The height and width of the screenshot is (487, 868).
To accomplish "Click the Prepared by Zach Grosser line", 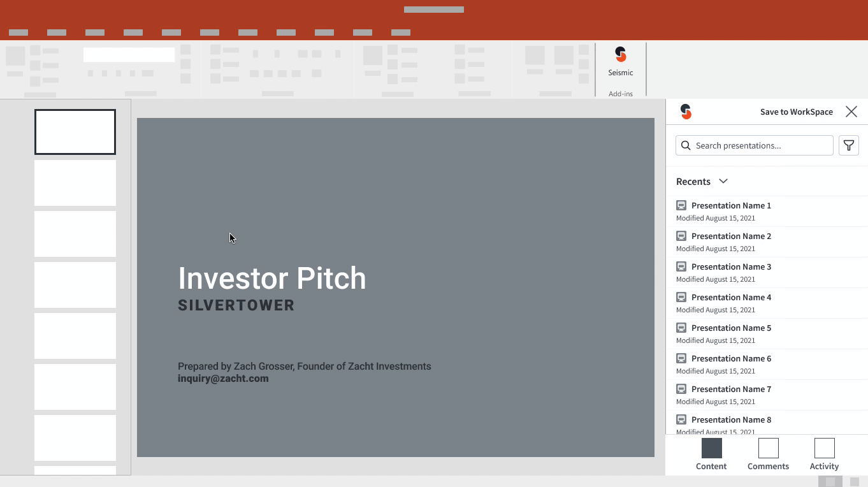I will tap(305, 367).
